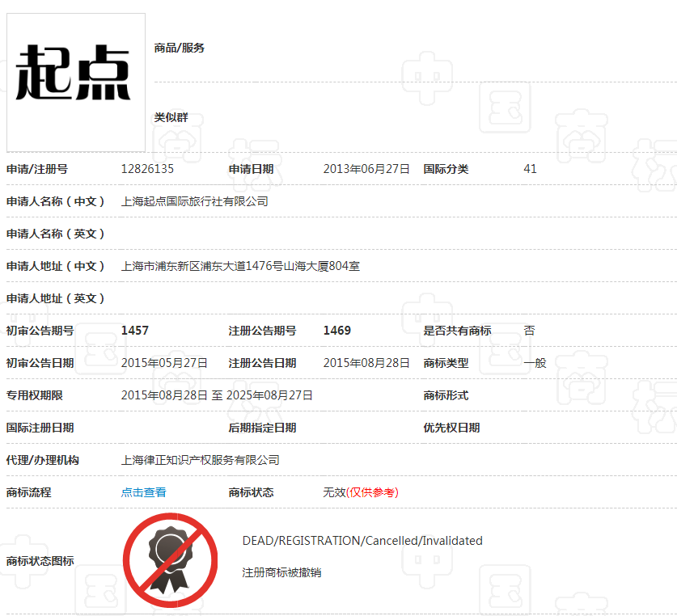The width and height of the screenshot is (677, 616).
Task: Click the 后期指定日期 label
Action: 262,428
